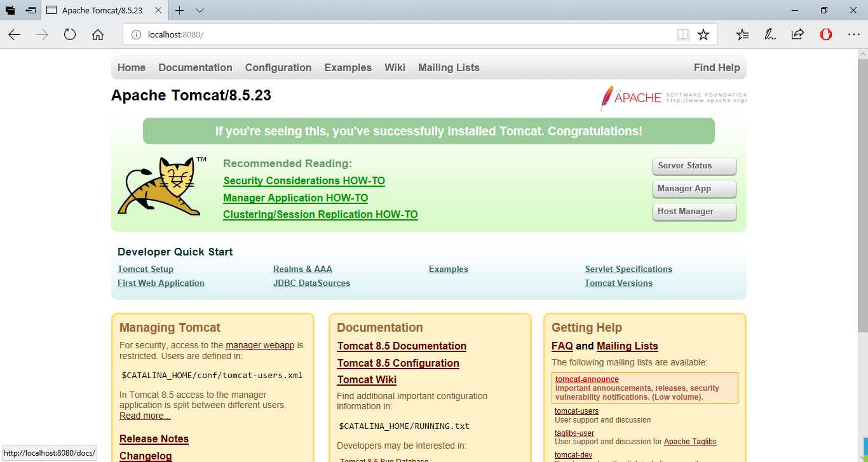Screen dimensions: 868x462
Task: Open the taglibs-user mailing list link
Action: pos(574,433)
